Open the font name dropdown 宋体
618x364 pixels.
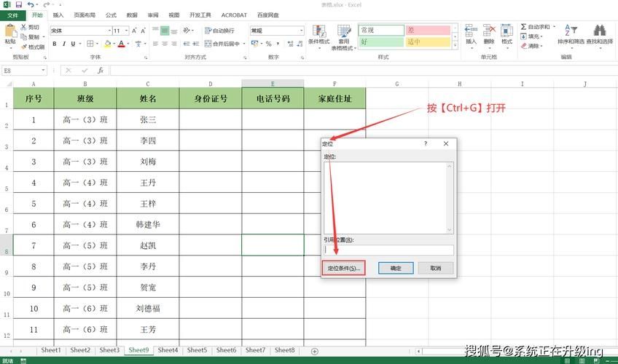[x=109, y=31]
